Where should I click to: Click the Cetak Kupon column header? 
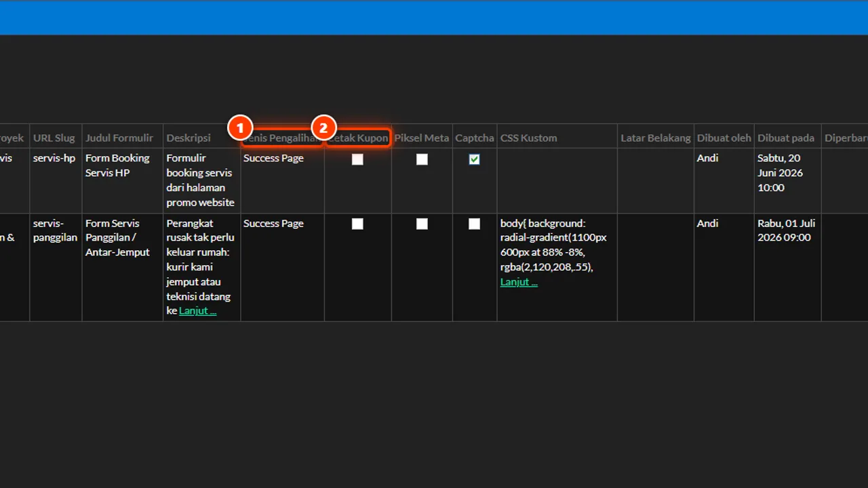tap(357, 138)
